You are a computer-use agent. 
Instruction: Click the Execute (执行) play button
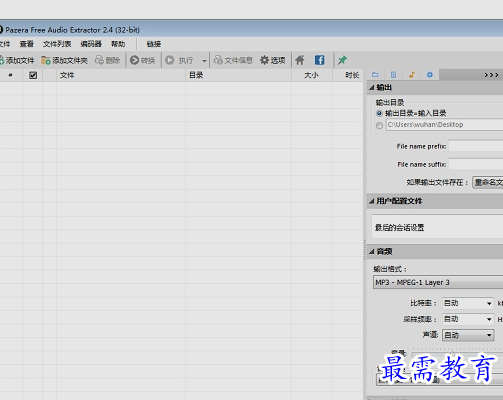click(x=179, y=60)
